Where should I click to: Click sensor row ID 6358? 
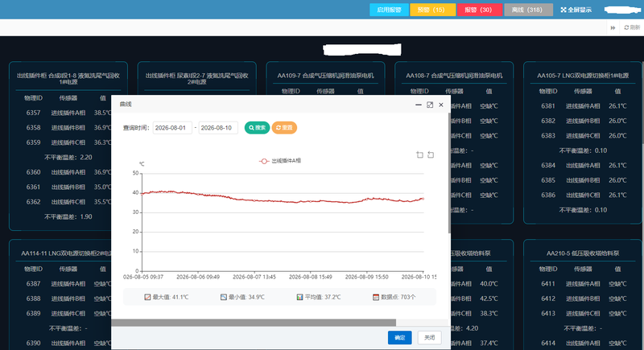[x=33, y=128]
